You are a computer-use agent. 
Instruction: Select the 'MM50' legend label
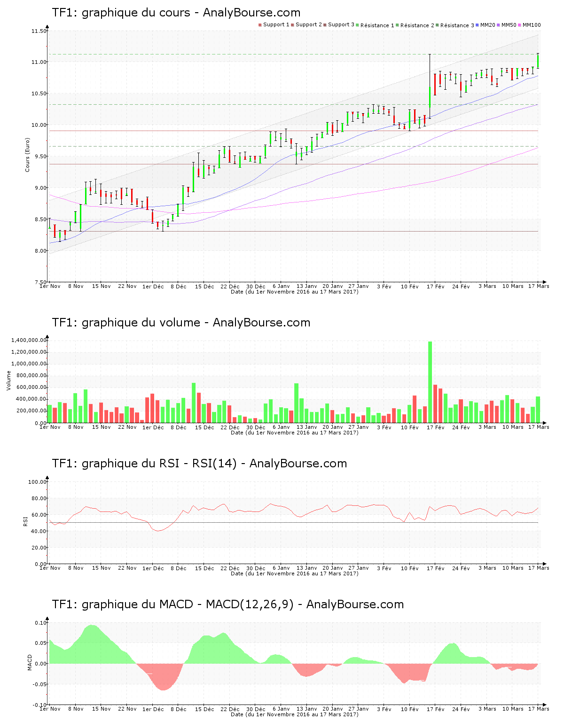tap(509, 25)
